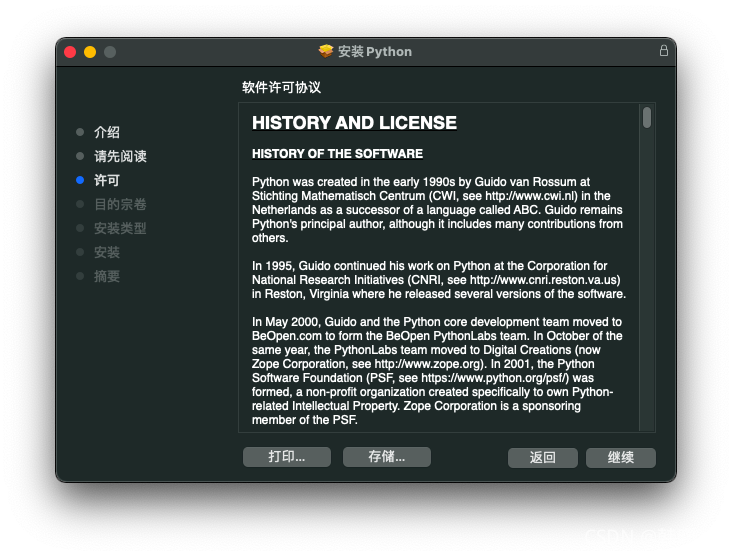Screen dimensions: 732x556
Task: Select the 许可 step in sidebar
Action: click(x=107, y=180)
